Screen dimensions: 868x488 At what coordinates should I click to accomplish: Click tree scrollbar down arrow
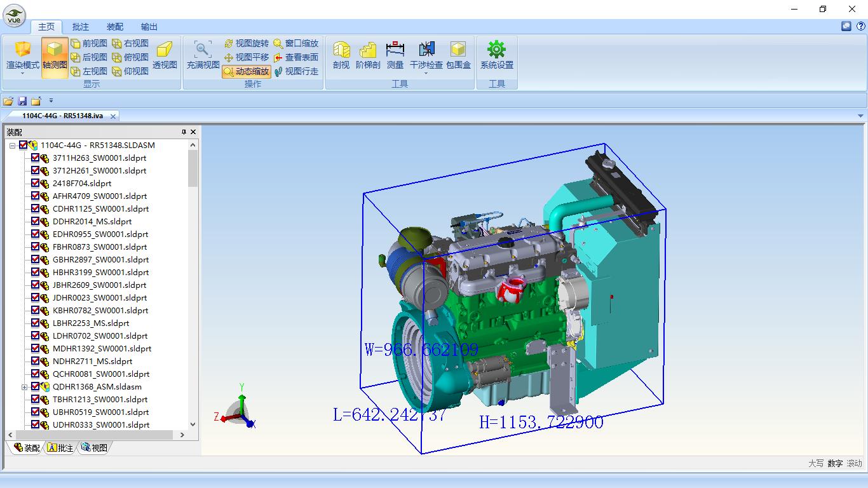pos(193,424)
